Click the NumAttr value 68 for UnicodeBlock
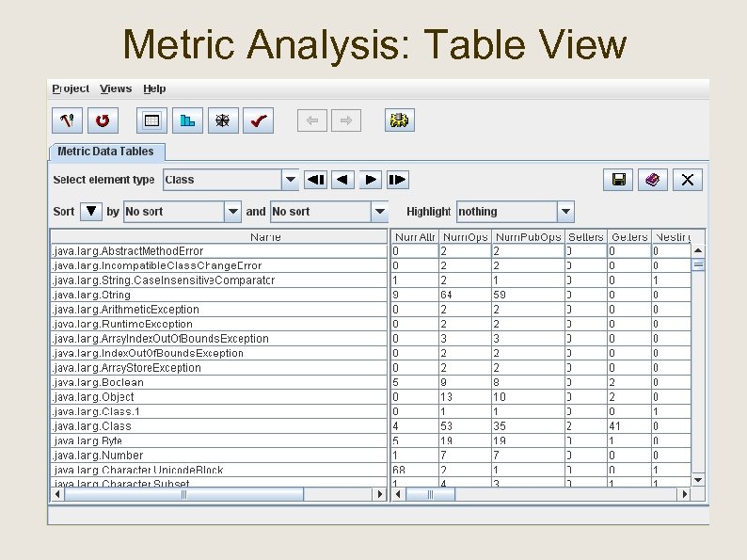 point(415,470)
